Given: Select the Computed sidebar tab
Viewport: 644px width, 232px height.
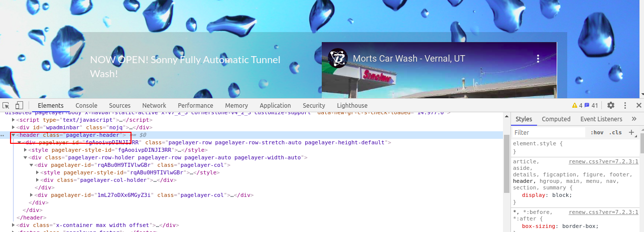Looking at the screenshot, I should (x=556, y=119).
